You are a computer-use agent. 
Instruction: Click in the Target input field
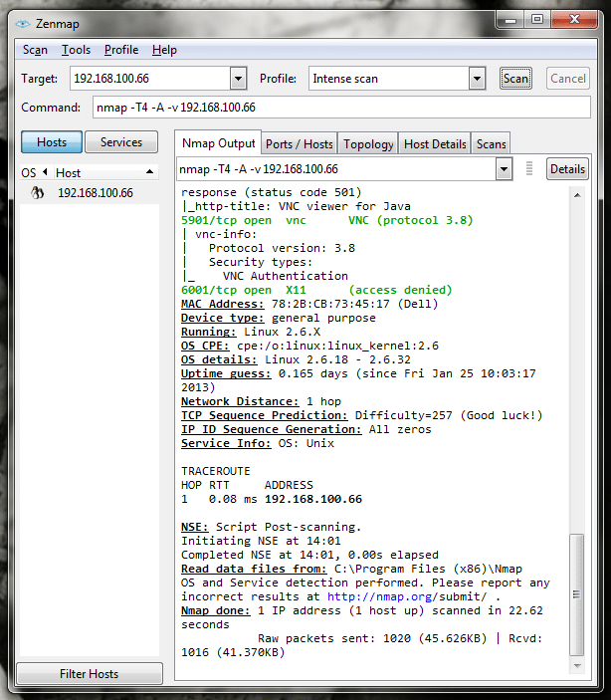[150, 79]
